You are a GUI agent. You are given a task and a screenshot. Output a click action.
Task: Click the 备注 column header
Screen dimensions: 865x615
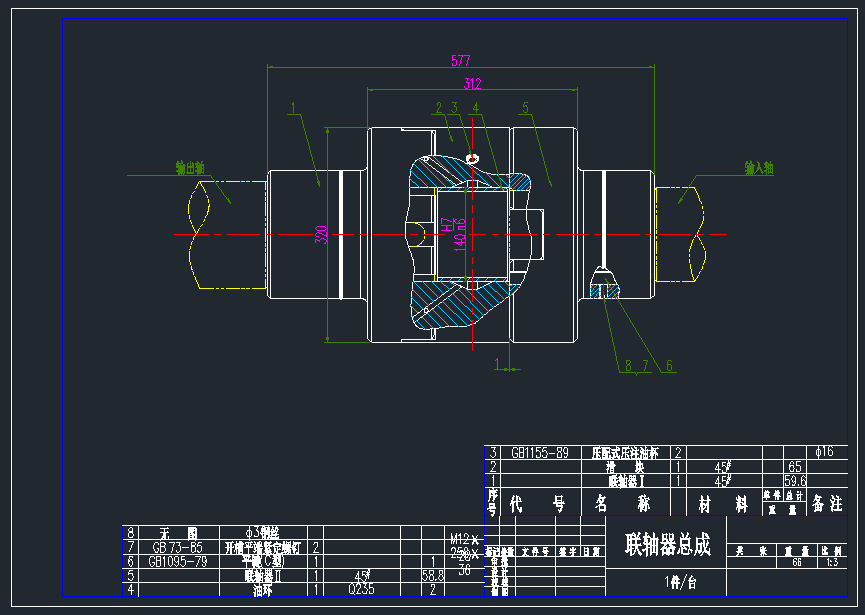(x=827, y=504)
